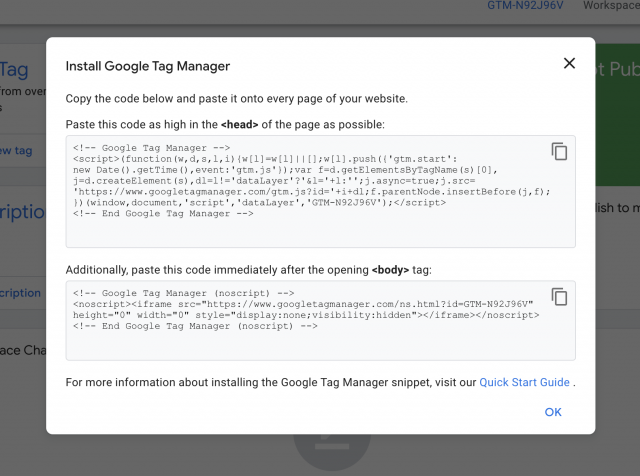Screen dimensions: 640x476
Task: Close the Install Google Tag Manager dialog
Action: pyautogui.click(x=569, y=63)
